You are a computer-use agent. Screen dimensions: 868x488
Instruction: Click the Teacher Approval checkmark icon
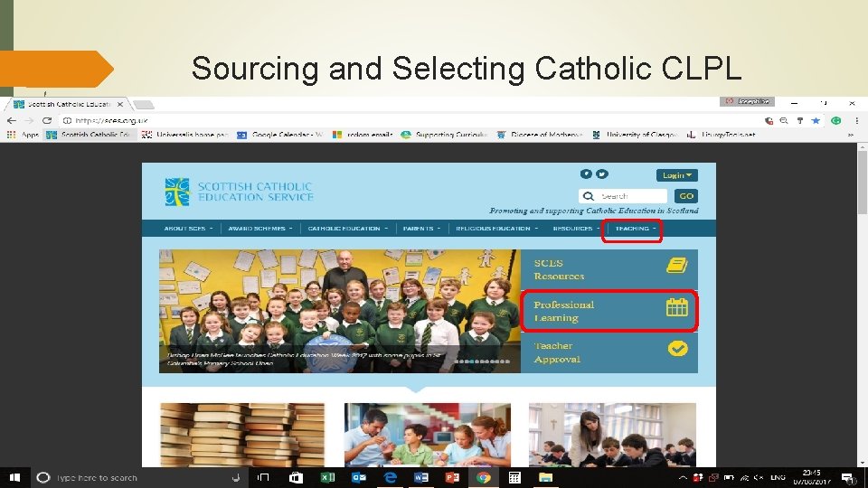tap(677, 348)
